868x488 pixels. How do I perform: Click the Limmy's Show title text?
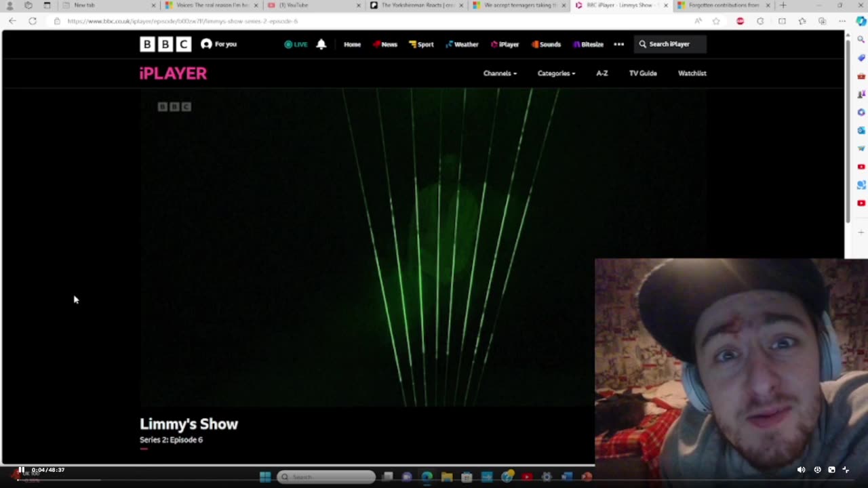(x=189, y=424)
